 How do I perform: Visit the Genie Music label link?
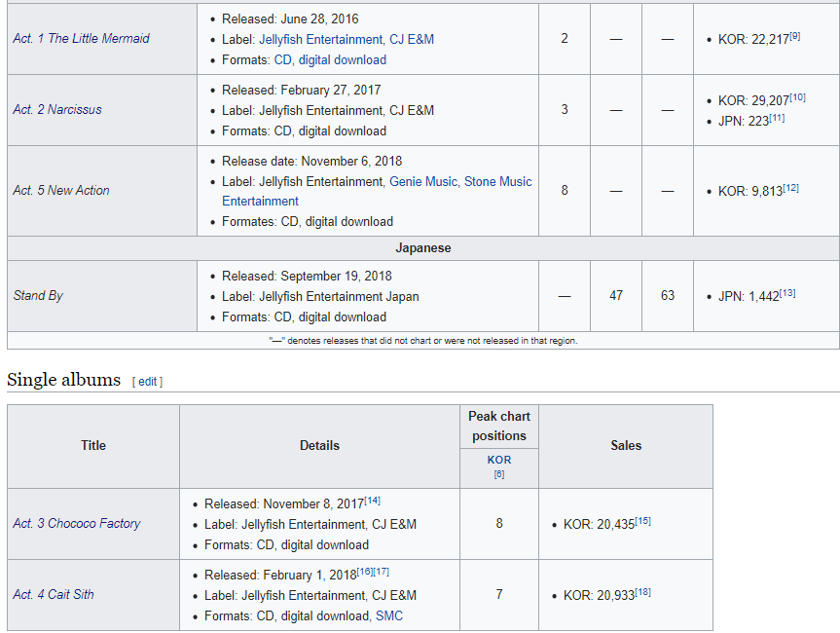[x=422, y=182]
